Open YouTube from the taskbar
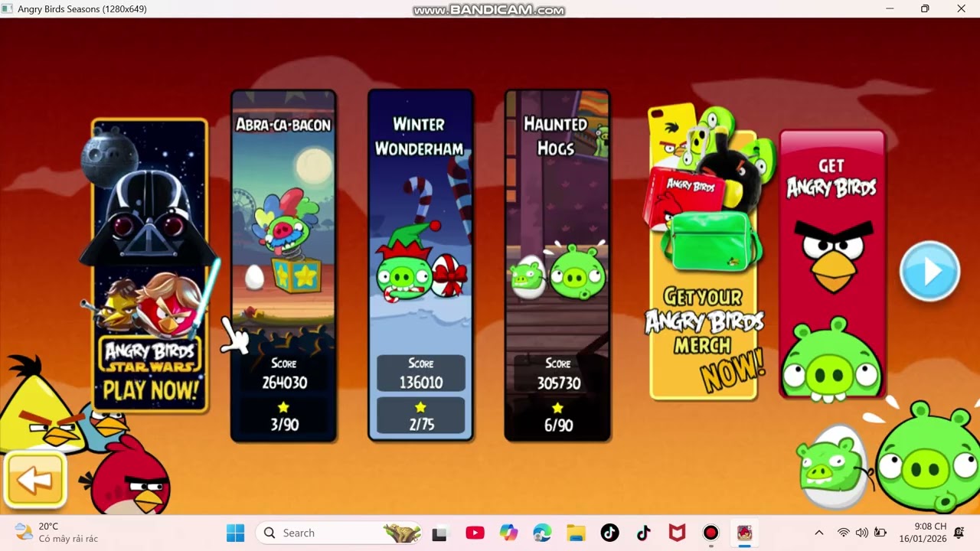This screenshot has height=551, width=980. (475, 533)
